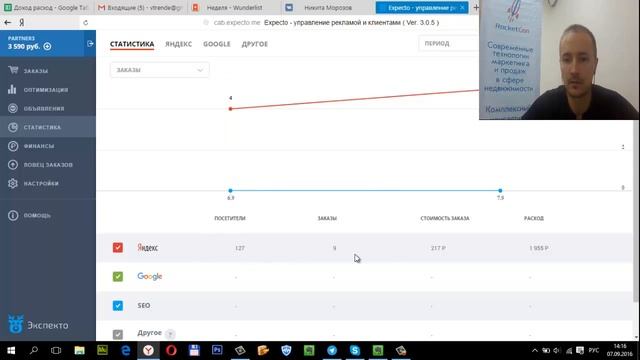Close the Expecto browser tab
Screen dimensions: 640x360
coord(462,7)
